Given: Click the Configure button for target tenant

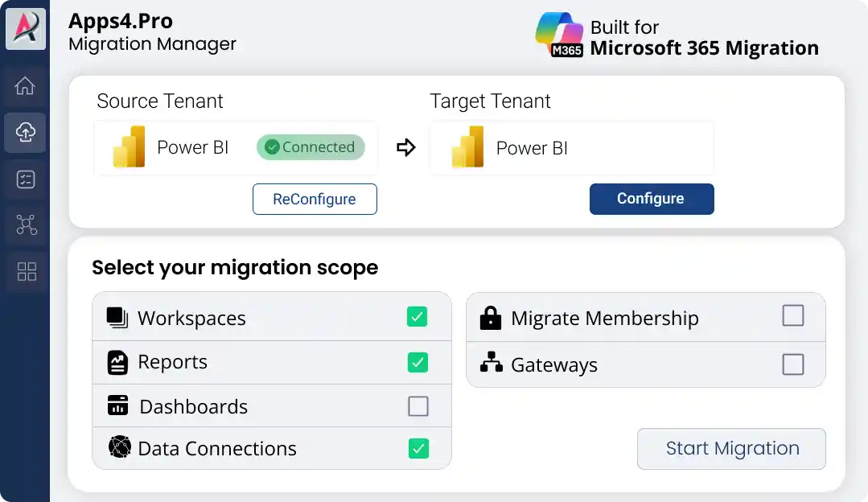Looking at the screenshot, I should (x=652, y=199).
